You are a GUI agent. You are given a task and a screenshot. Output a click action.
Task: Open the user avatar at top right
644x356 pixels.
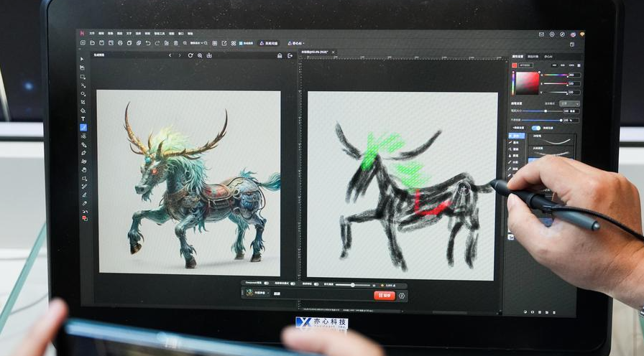(x=573, y=35)
